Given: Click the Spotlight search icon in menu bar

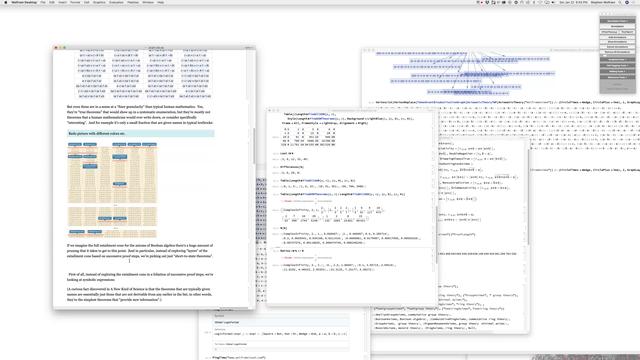Looking at the screenshot, I should [x=620, y=2].
